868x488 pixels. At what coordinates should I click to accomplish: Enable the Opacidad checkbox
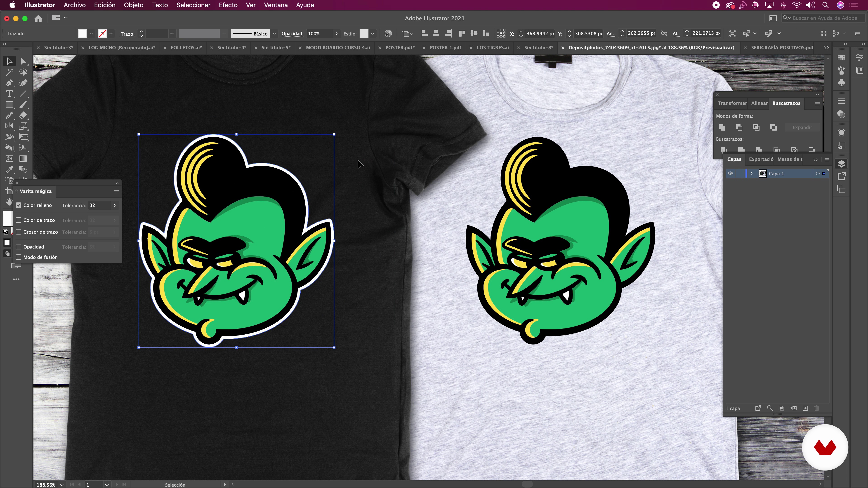coord(19,247)
